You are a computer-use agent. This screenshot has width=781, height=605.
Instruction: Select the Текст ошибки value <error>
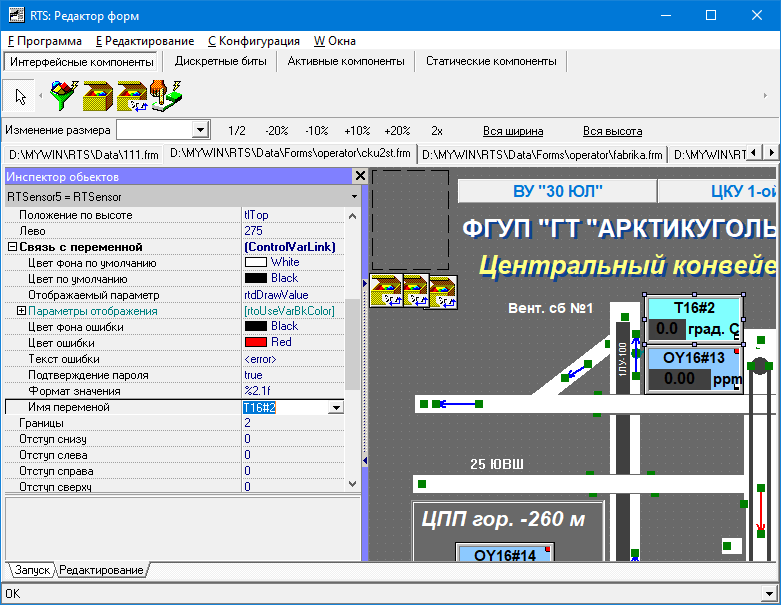[x=293, y=359]
